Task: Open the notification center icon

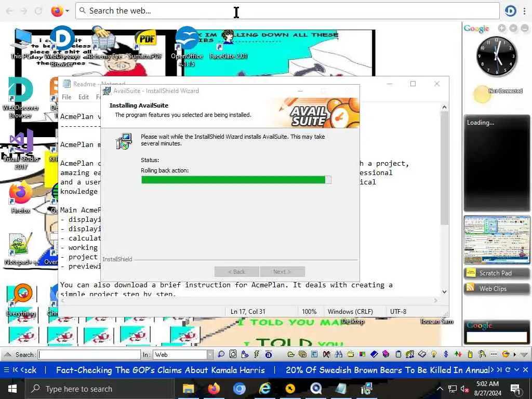Action: click(x=516, y=389)
